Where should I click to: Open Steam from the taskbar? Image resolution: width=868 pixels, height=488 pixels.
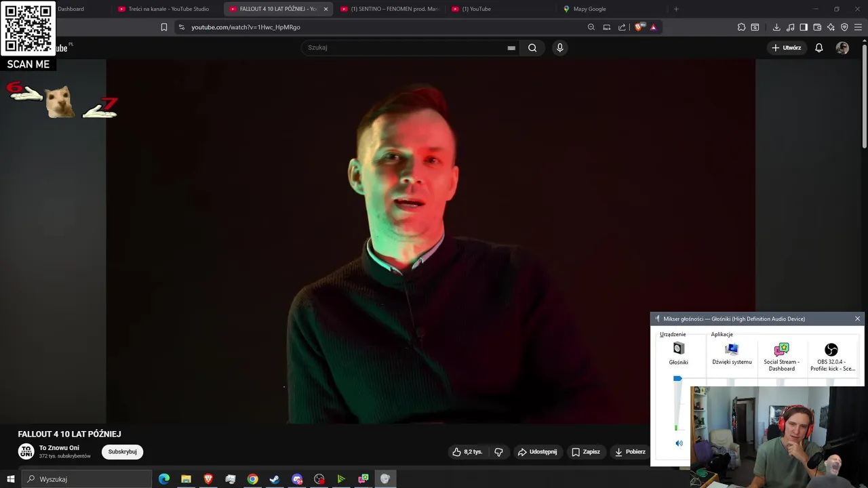point(275,479)
